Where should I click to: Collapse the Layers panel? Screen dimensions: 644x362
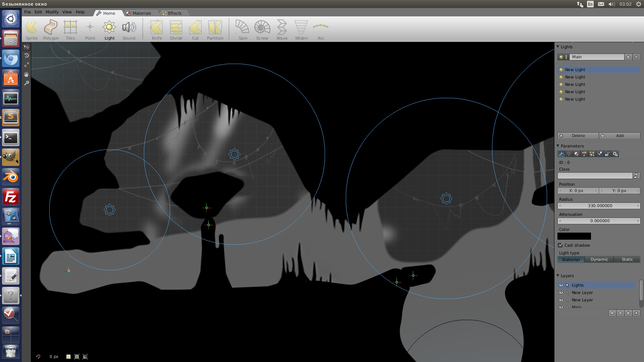pyautogui.click(x=558, y=276)
